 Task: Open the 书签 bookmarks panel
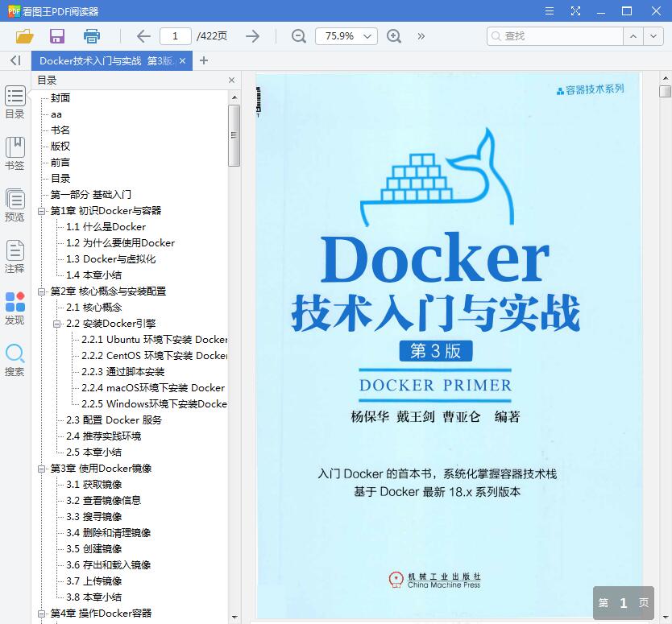coord(15,154)
